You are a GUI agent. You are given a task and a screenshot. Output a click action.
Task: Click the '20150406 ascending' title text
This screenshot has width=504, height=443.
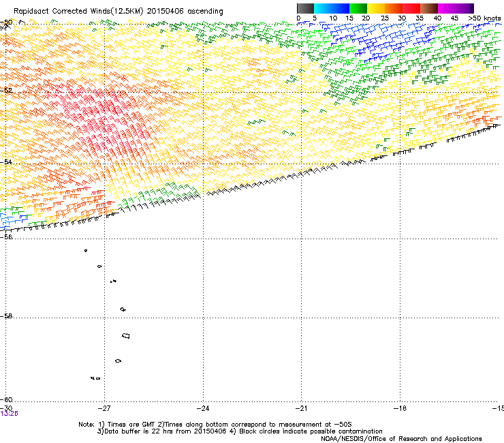click(185, 12)
